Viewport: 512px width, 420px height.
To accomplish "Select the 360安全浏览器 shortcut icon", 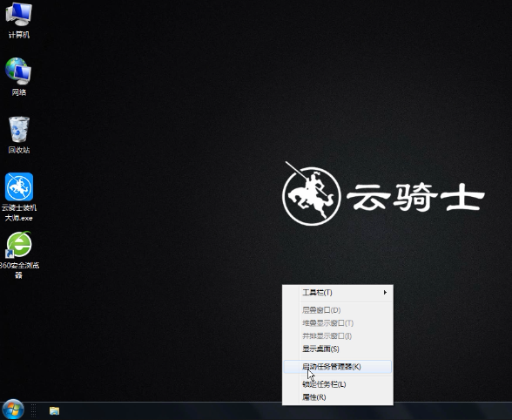I will click(x=19, y=255).
